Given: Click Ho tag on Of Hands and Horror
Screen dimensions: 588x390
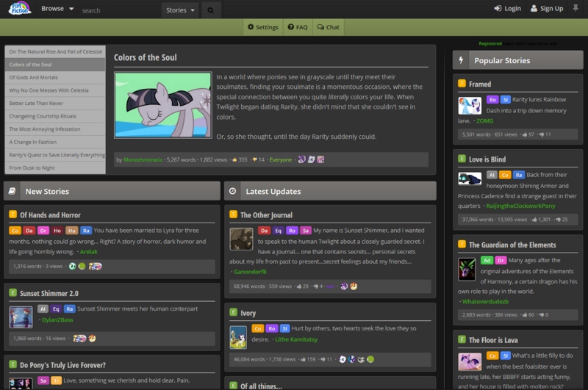Looking at the screenshot, I should [x=57, y=231].
